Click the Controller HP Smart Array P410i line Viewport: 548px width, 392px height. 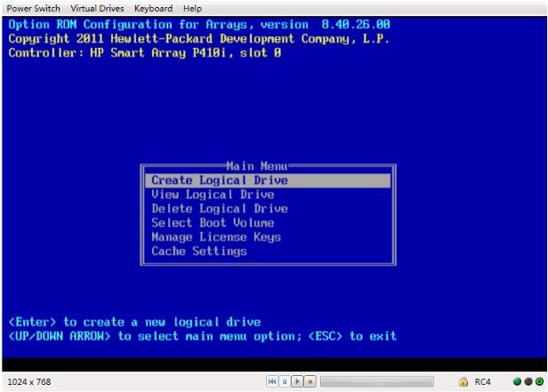[145, 52]
